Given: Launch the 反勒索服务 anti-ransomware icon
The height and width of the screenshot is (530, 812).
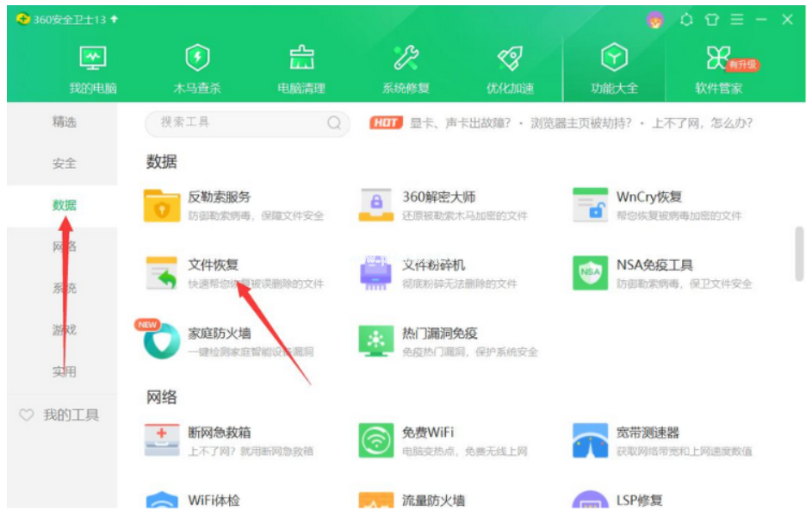Looking at the screenshot, I should 161,205.
